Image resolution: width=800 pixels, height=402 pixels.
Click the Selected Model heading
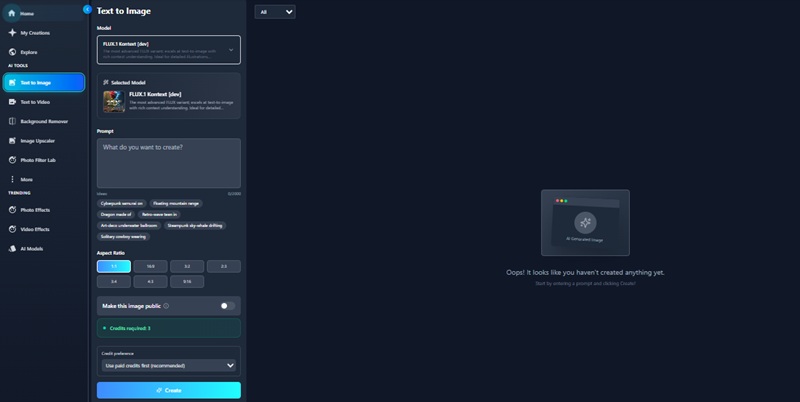(128, 83)
